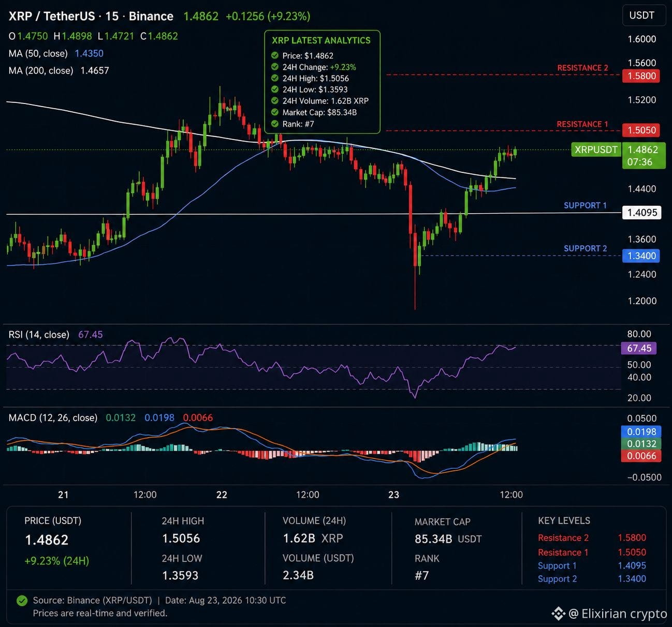Click the 1.6000 price axis label
This screenshot has width=672, height=627.
coord(642,39)
